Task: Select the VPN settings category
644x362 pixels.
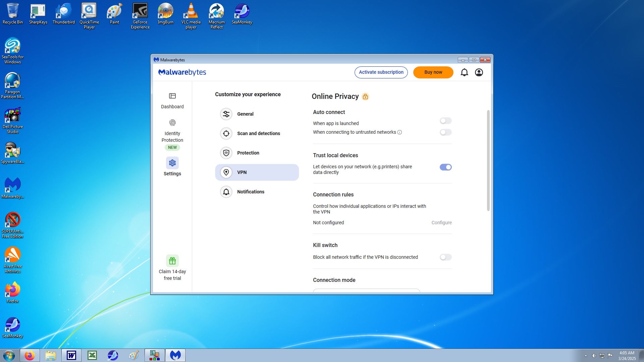Action: click(x=257, y=173)
